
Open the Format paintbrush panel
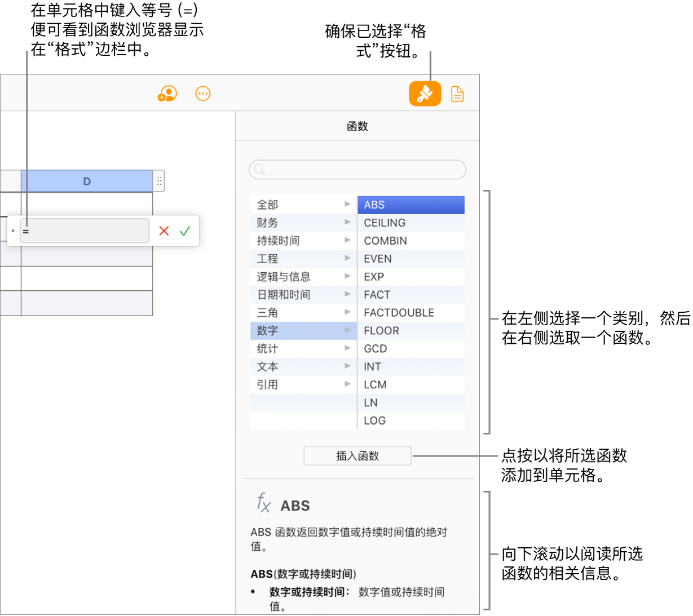pyautogui.click(x=425, y=93)
